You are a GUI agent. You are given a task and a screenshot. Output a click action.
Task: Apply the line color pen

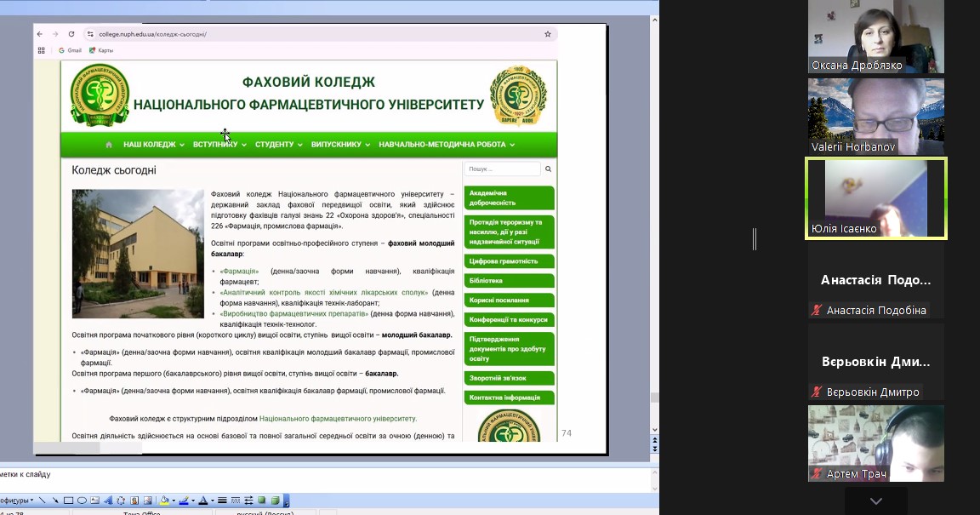[184, 501]
